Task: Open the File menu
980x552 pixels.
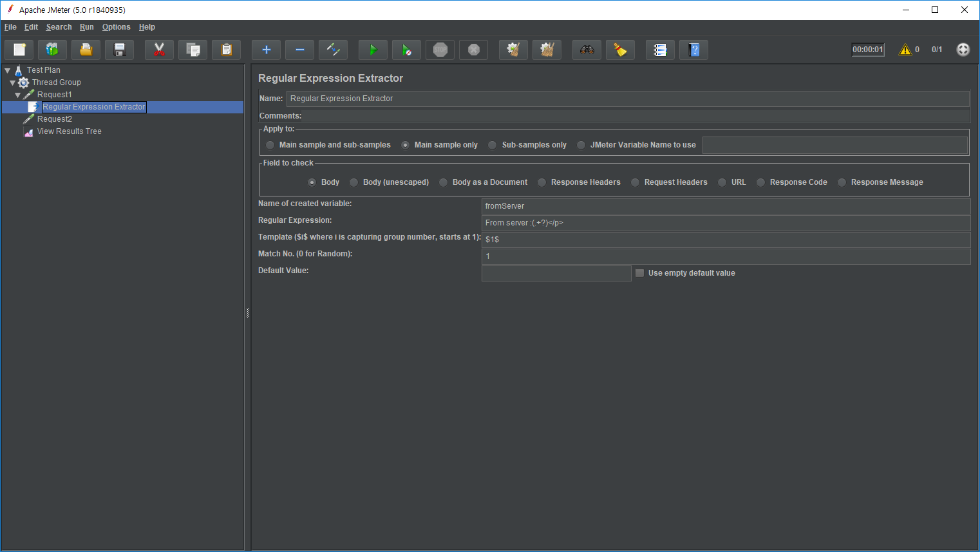Action: coord(10,27)
